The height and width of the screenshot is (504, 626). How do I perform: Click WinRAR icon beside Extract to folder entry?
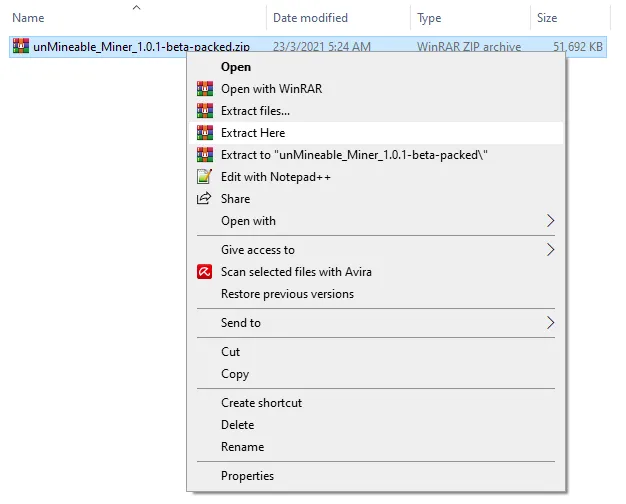pyautogui.click(x=205, y=155)
